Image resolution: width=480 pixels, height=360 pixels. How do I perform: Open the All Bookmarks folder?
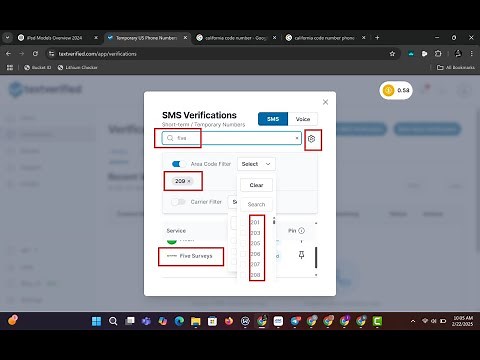(456, 67)
